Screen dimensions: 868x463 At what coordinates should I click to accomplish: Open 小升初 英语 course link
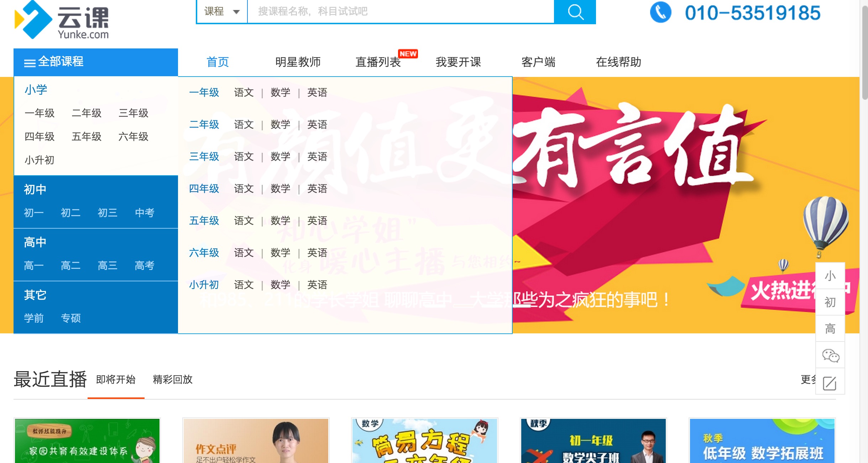point(317,285)
